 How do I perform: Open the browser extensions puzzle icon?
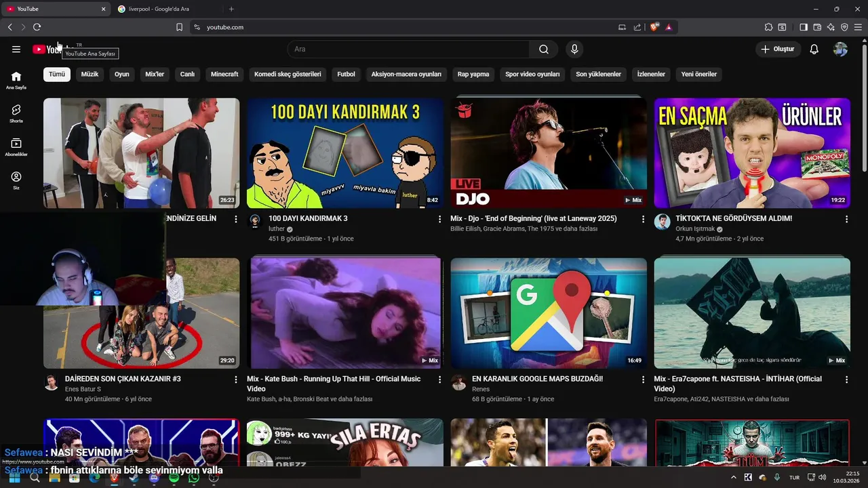[768, 27]
